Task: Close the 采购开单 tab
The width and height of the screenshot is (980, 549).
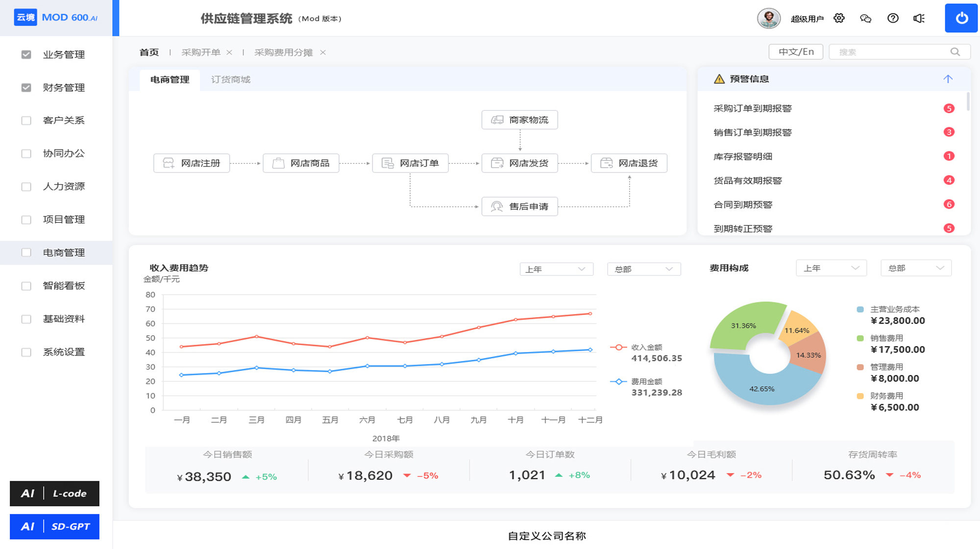Action: (x=229, y=52)
